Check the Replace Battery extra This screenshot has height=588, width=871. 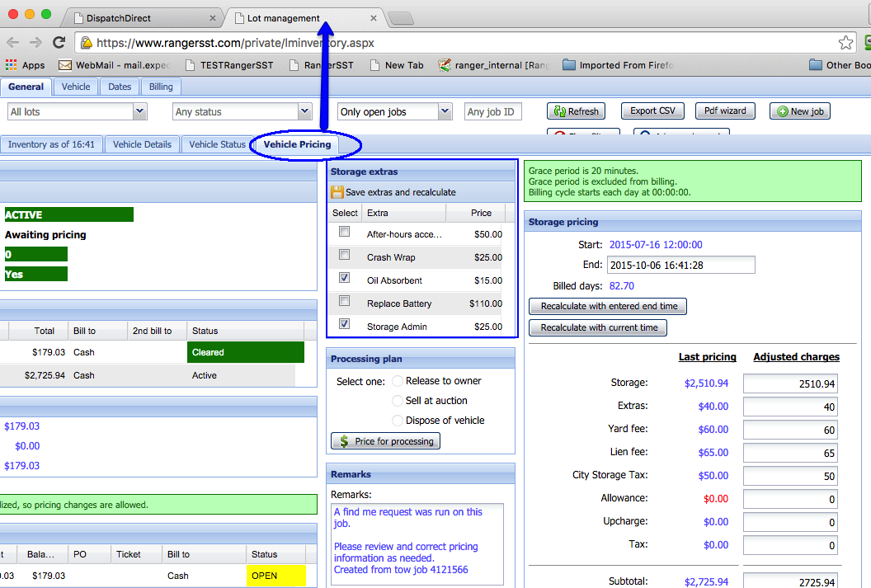pos(345,302)
